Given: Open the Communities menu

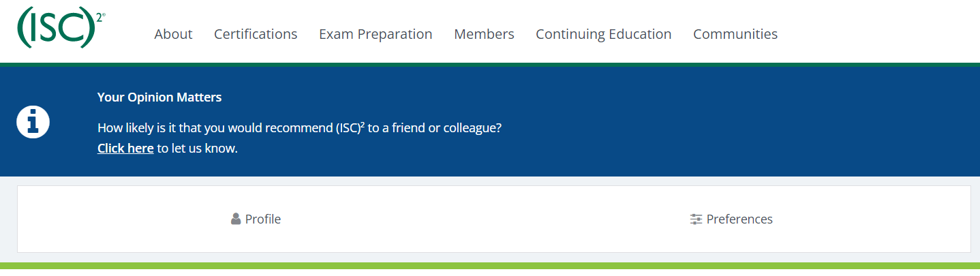Looking at the screenshot, I should point(735,34).
